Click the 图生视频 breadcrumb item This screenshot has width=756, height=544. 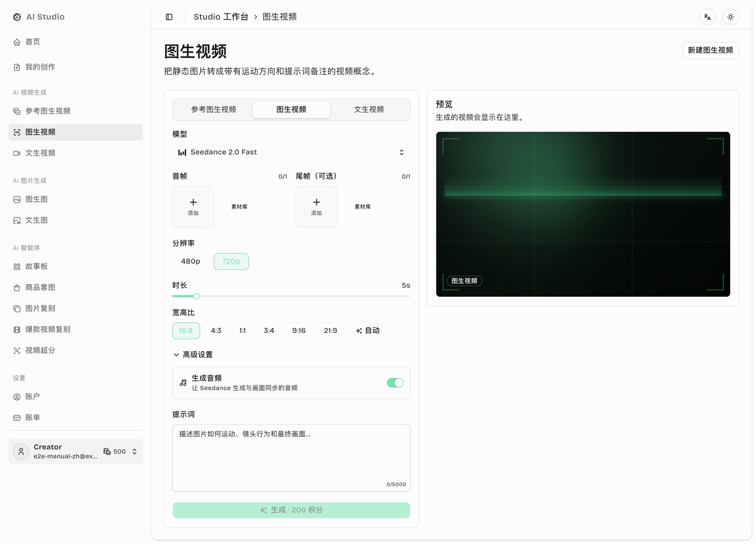tap(280, 17)
